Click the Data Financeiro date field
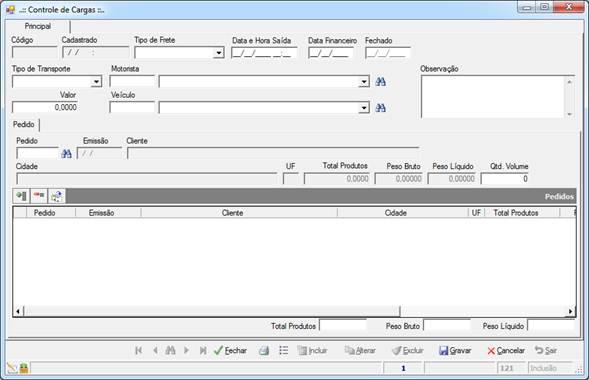The image size is (589, 380). [331, 53]
